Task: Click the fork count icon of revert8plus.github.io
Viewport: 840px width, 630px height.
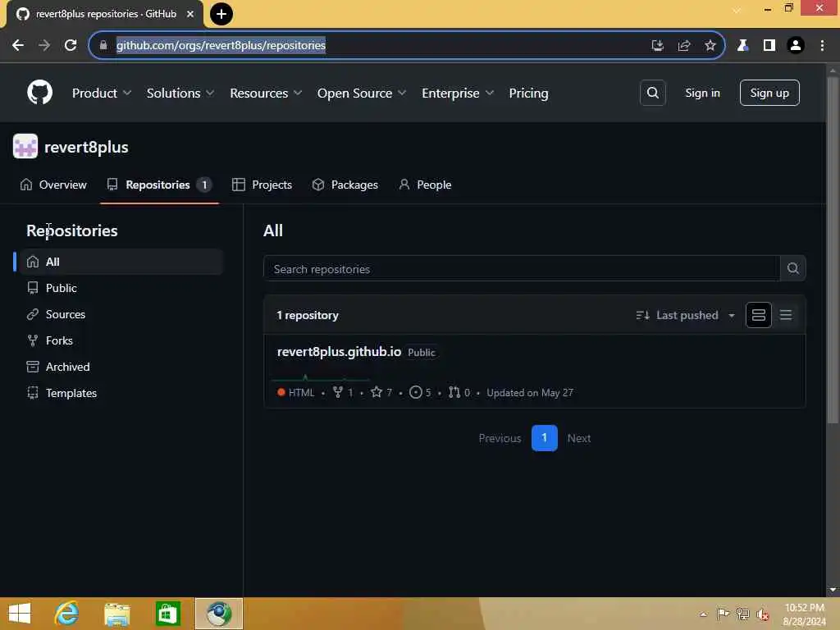Action: pyautogui.click(x=337, y=392)
